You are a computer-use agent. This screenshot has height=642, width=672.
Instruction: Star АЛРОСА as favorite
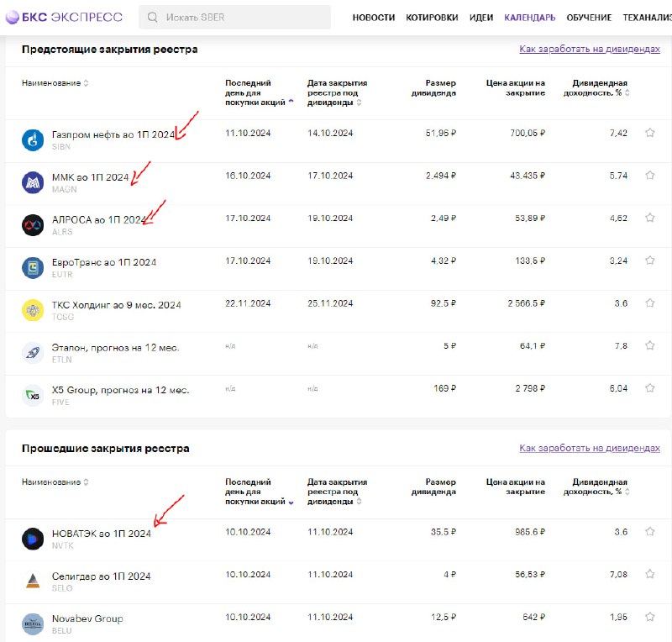point(649,218)
